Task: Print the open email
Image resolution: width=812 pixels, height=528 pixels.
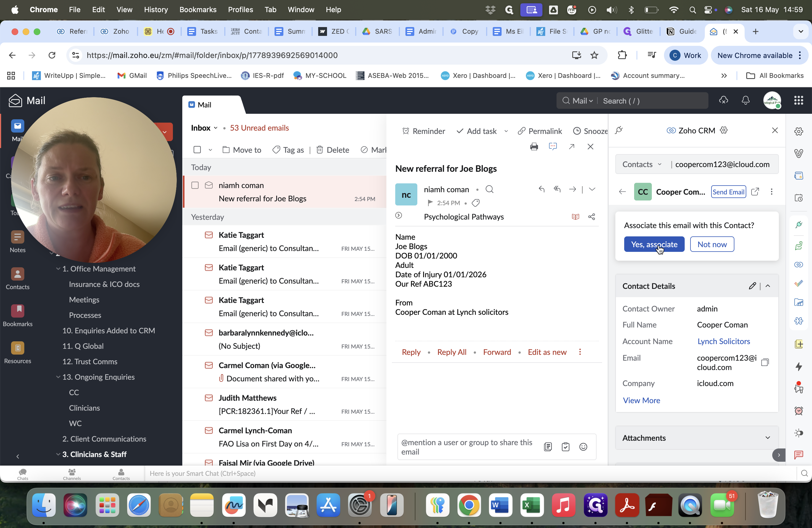Action: click(534, 147)
